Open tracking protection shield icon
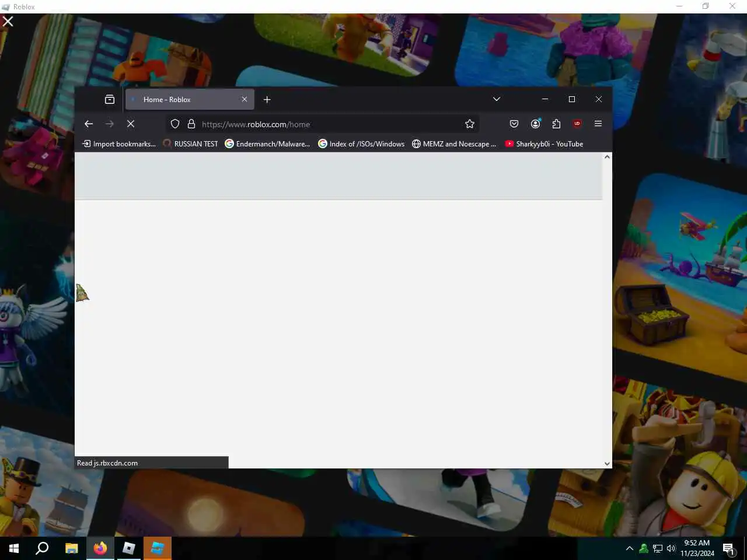The height and width of the screenshot is (560, 747). [x=175, y=124]
